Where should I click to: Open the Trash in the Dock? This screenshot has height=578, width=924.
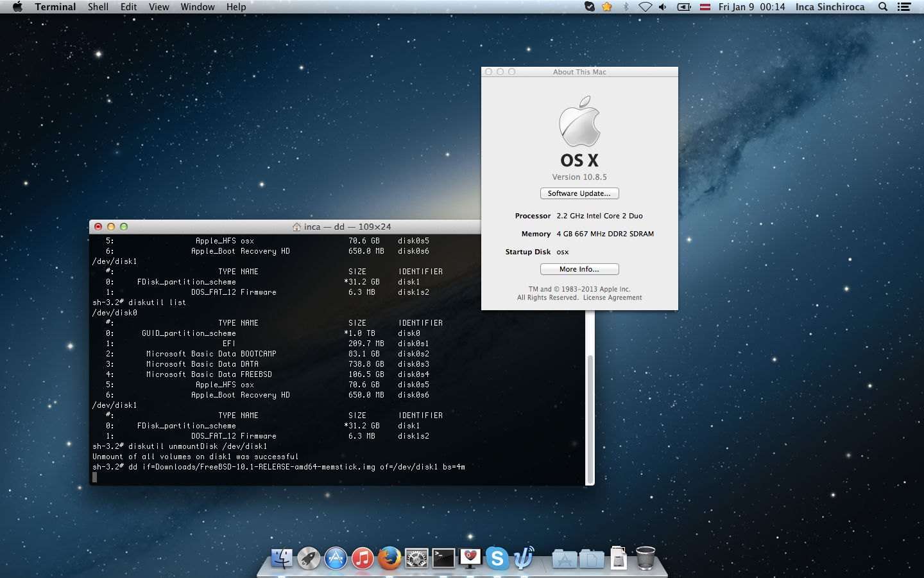pos(646,558)
